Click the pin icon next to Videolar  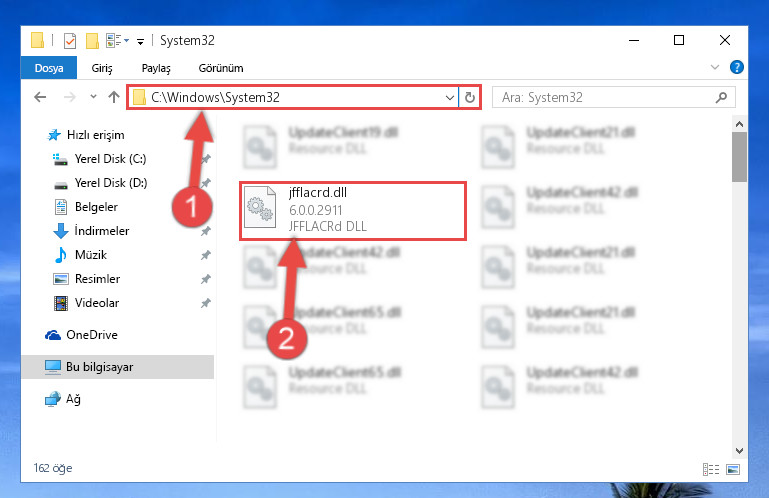point(205,303)
